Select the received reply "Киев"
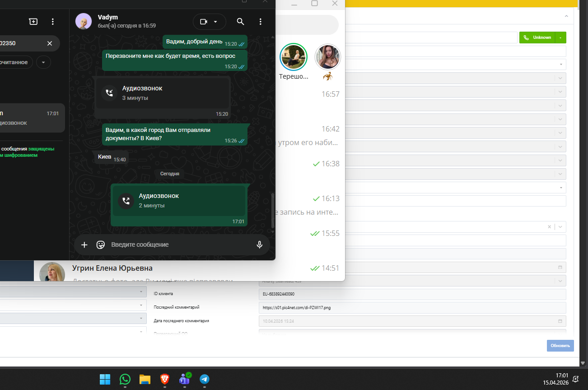 point(111,157)
